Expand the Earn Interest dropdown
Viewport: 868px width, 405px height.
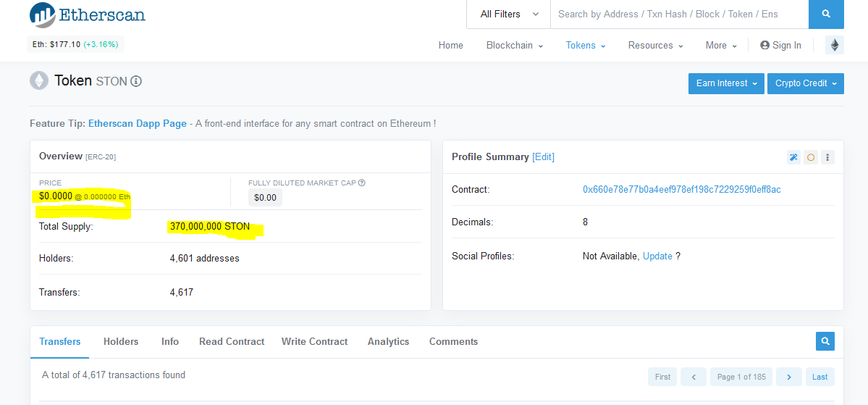[x=726, y=83]
